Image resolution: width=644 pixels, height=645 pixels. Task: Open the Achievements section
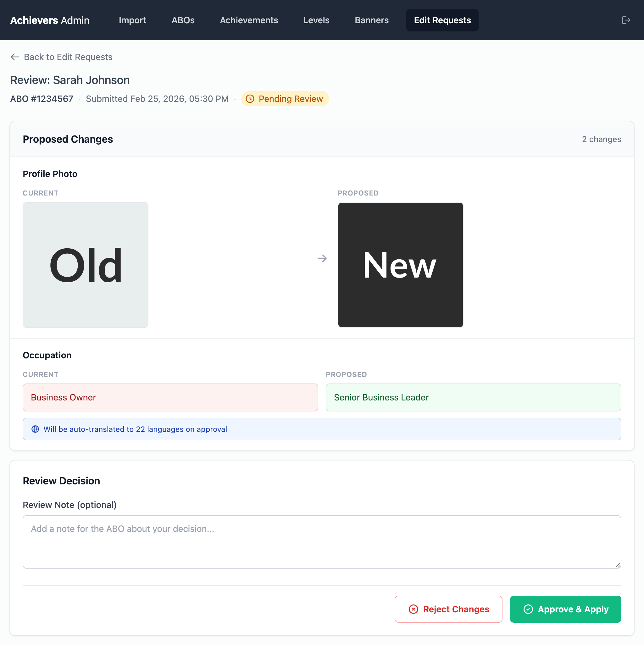coord(249,20)
